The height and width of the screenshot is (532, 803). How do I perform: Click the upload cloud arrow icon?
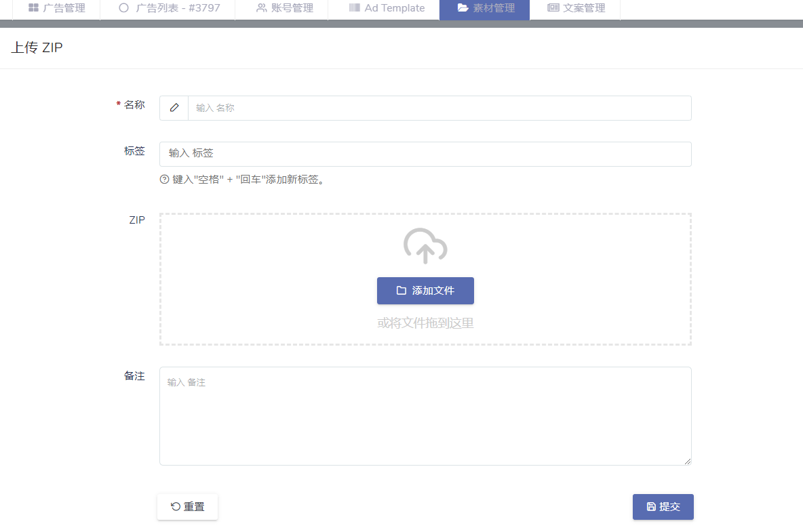click(x=425, y=247)
